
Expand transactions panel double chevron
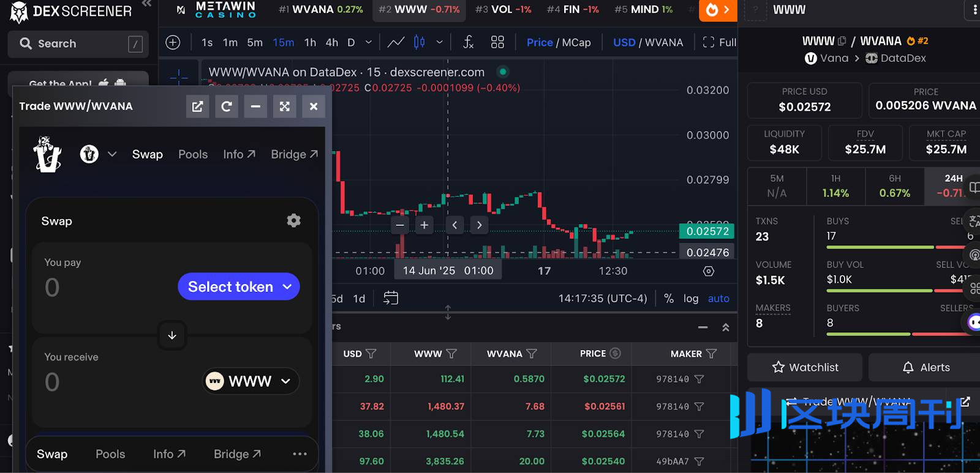(x=726, y=327)
